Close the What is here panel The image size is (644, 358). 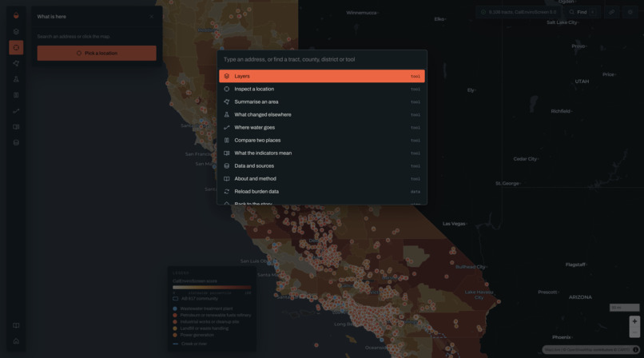click(152, 17)
